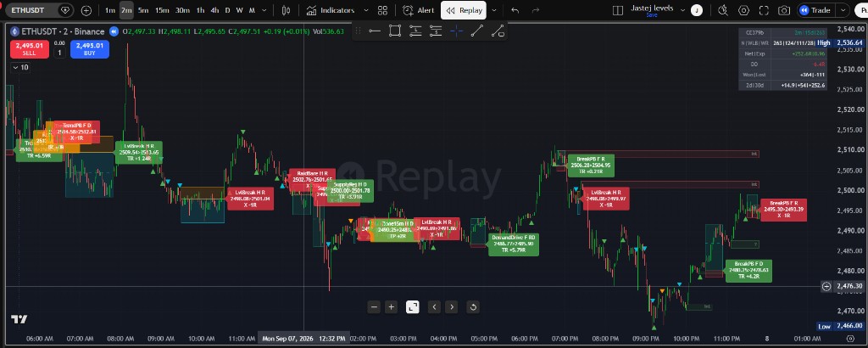Click the ETHUSDT · 2 · Binance chart title

point(64,31)
